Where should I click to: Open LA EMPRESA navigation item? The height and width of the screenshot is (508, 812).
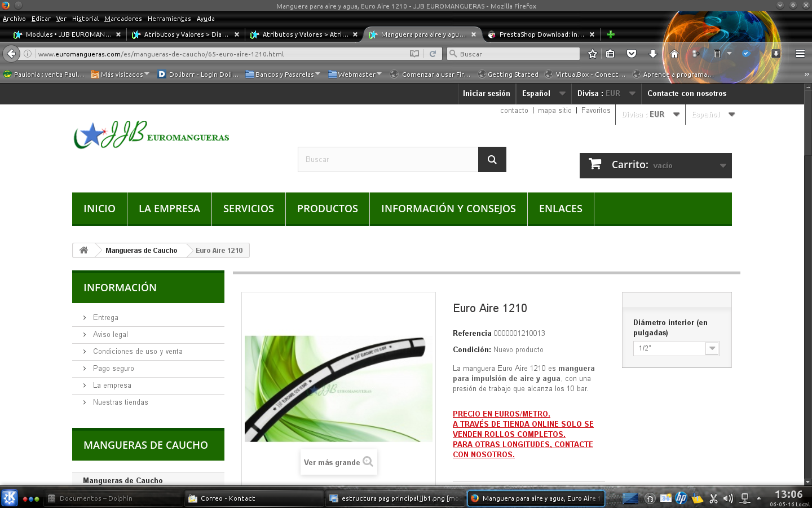[x=169, y=209]
